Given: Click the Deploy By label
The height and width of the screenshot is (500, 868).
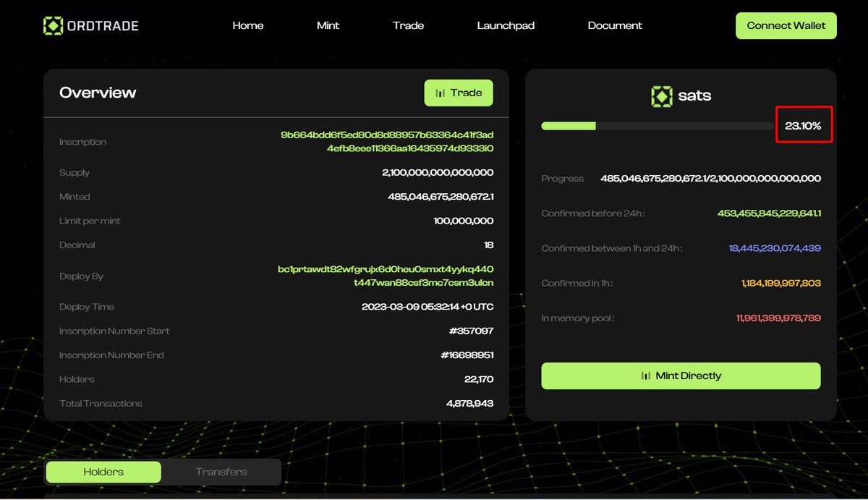Looking at the screenshot, I should click(81, 276).
